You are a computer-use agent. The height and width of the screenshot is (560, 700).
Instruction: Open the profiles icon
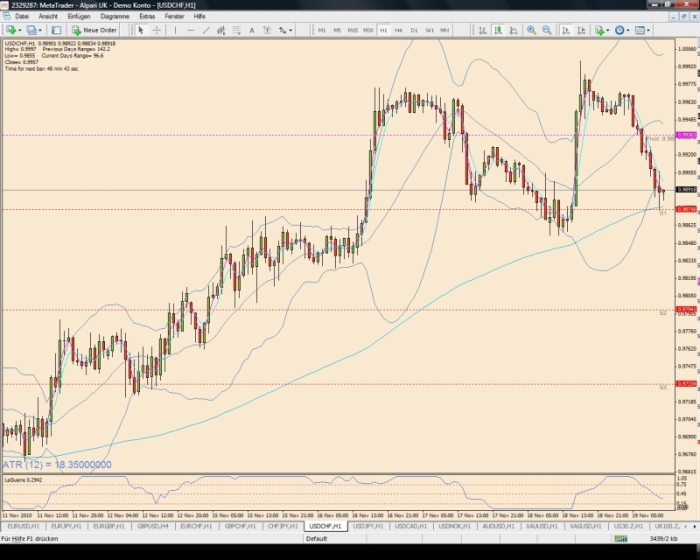[x=31, y=30]
